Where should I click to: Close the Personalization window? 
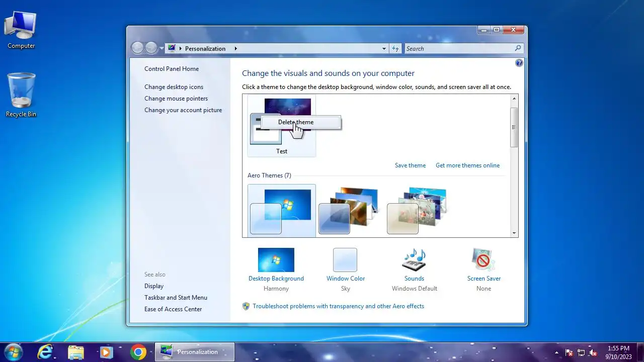[x=513, y=30]
